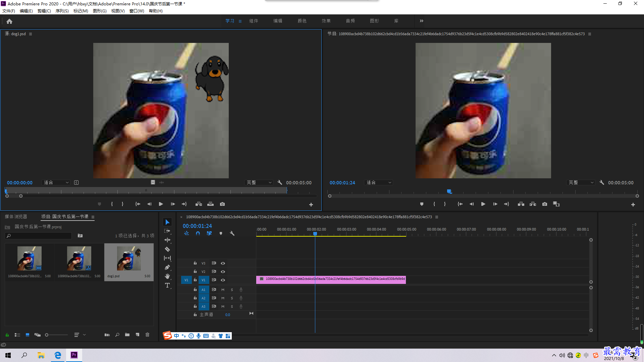Toggle the V3 track output eye
The width and height of the screenshot is (644, 362).
pyautogui.click(x=223, y=263)
